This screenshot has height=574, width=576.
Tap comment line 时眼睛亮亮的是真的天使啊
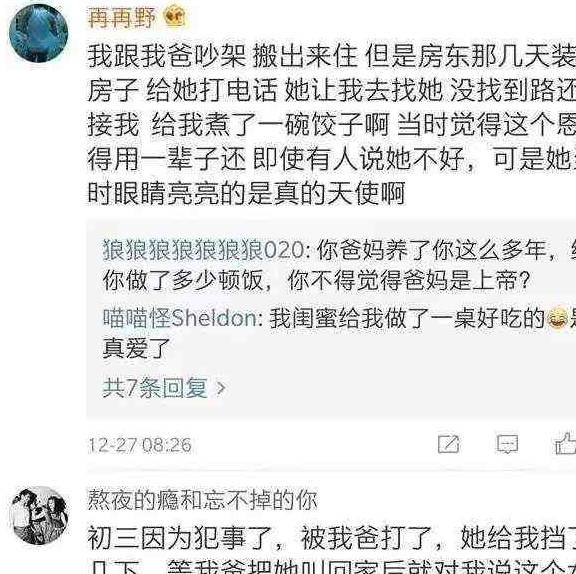246,193
